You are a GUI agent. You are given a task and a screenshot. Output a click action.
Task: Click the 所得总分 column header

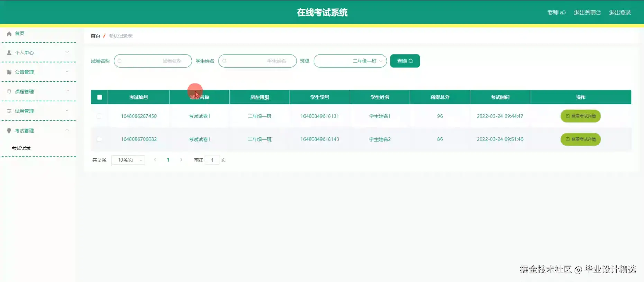(x=440, y=97)
